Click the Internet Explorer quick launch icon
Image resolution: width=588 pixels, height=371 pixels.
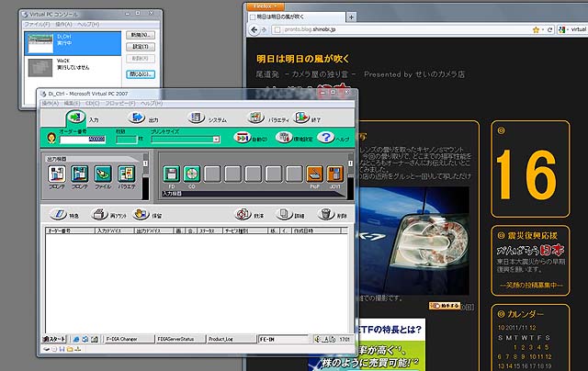(76, 339)
